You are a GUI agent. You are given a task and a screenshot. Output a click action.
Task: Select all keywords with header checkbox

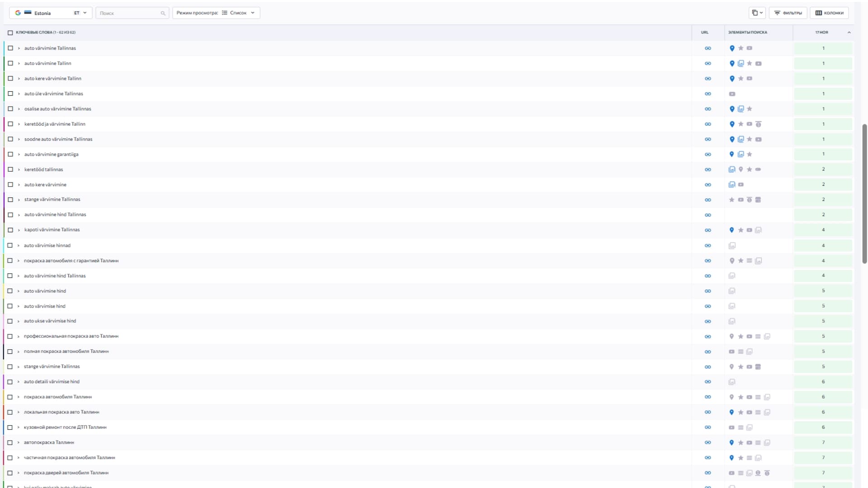click(x=10, y=33)
